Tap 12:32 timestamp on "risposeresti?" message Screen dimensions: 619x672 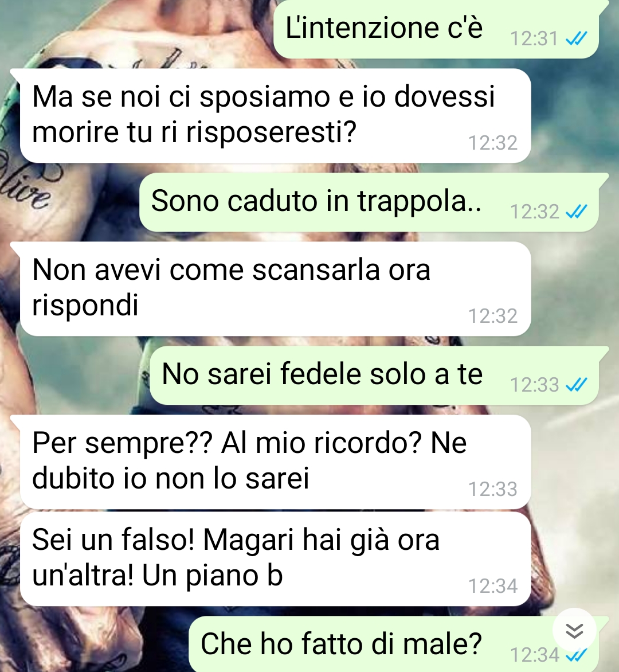(x=493, y=143)
